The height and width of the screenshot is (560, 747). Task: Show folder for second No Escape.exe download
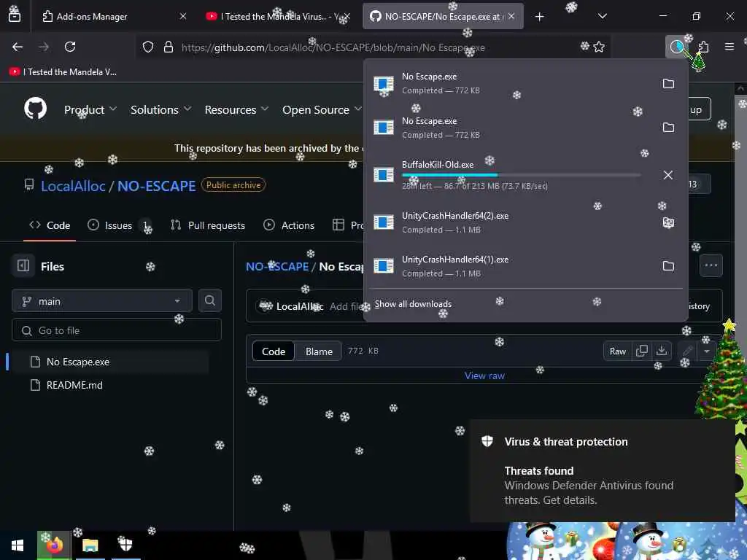tap(668, 127)
